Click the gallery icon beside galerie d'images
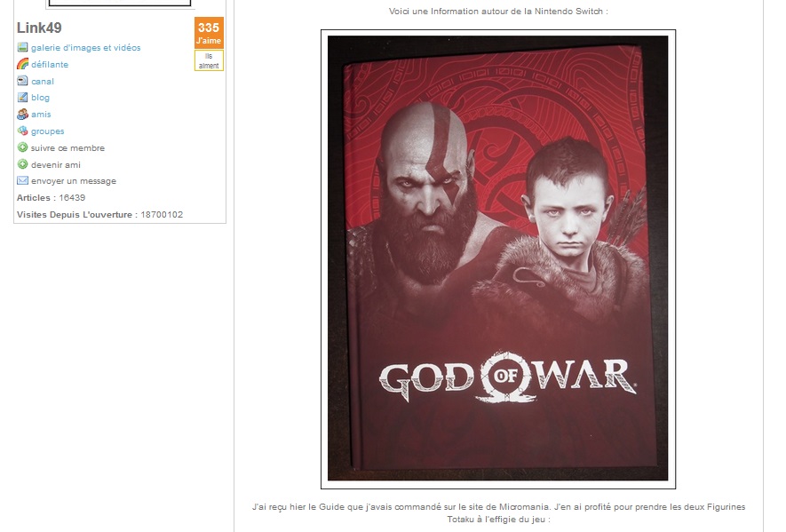Image resolution: width=786 pixels, height=532 pixels. (x=22, y=47)
